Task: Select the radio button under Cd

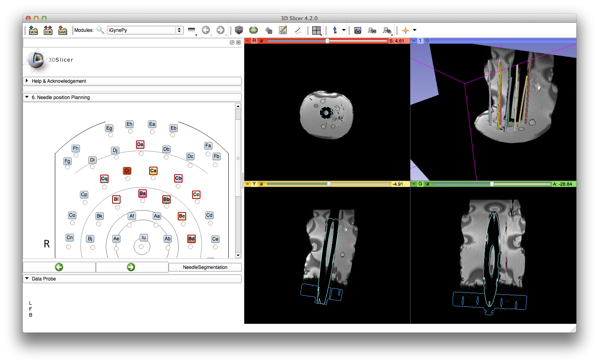Action: [x=210, y=223]
